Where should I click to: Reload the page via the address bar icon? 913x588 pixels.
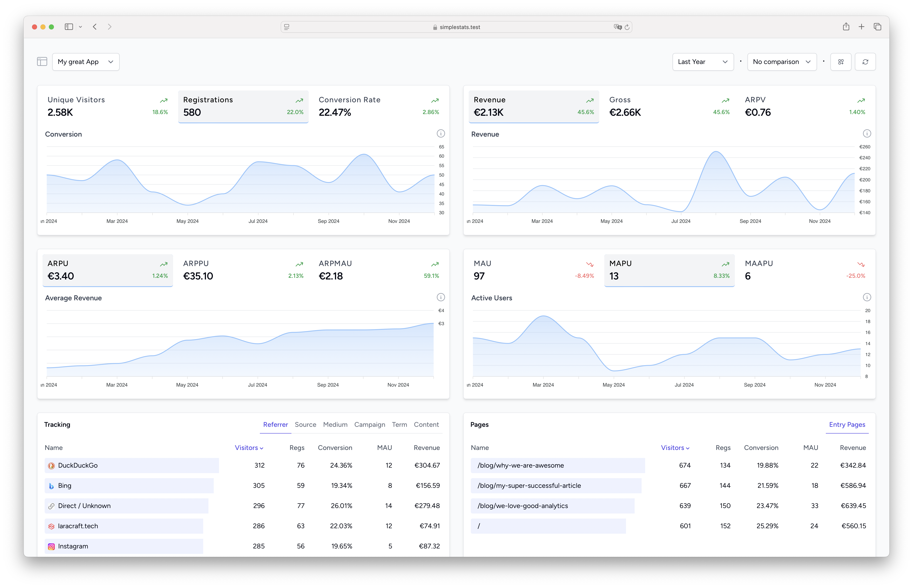tap(627, 27)
